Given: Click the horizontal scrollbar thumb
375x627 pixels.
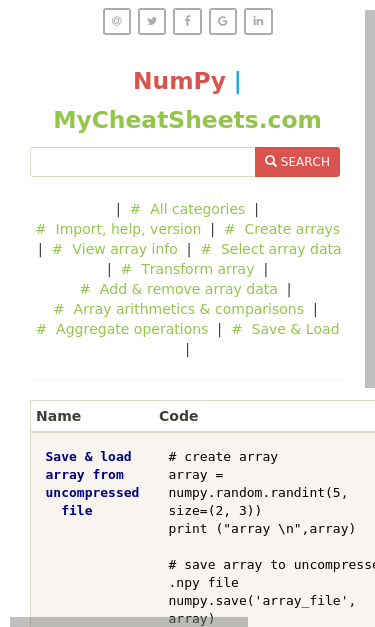Looking at the screenshot, I should [x=129, y=622].
